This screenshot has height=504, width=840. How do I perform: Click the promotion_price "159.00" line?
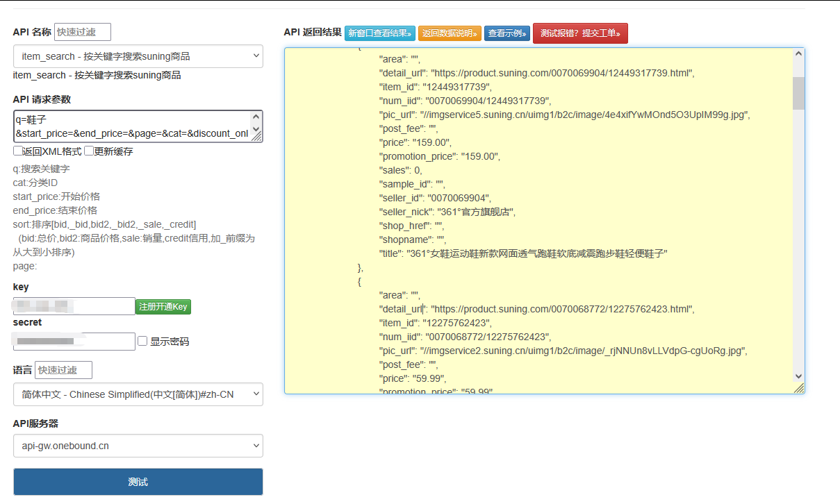pyautogui.click(x=440, y=156)
